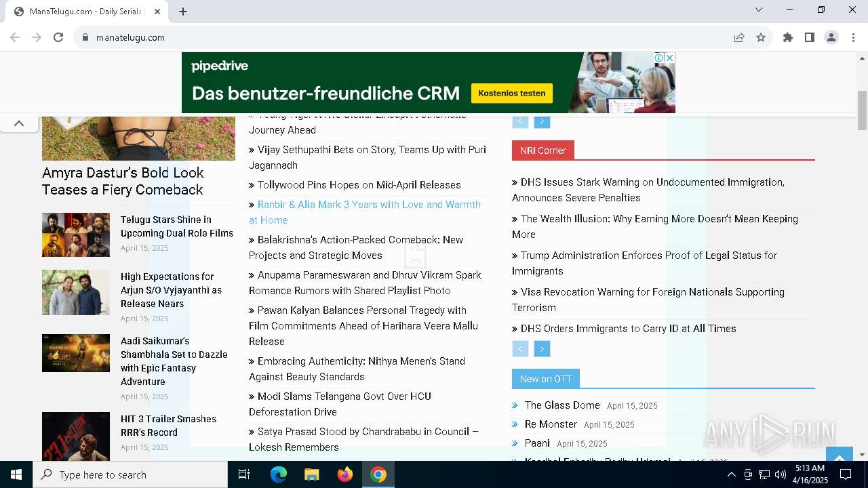Open HIT 3 Trailer thumbnail image
Image resolution: width=868 pixels, height=488 pixels.
tap(76, 436)
